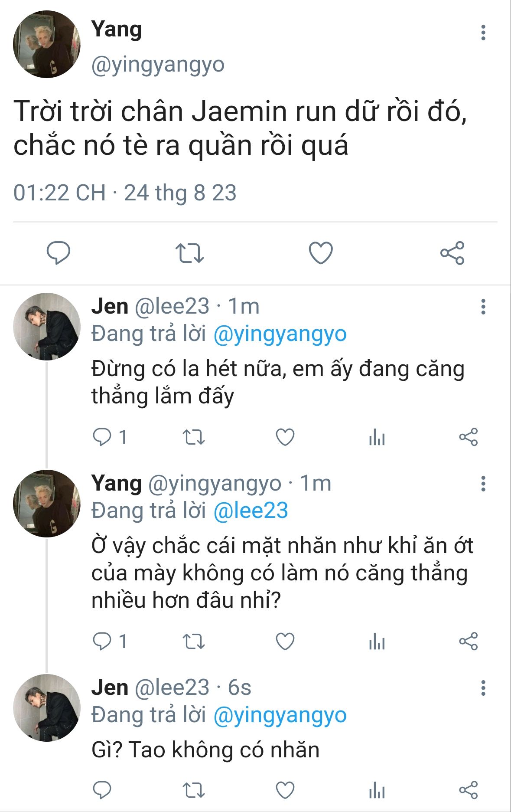Open Jen's avatar on first reply
This screenshot has height=812, width=511.
coord(47,327)
